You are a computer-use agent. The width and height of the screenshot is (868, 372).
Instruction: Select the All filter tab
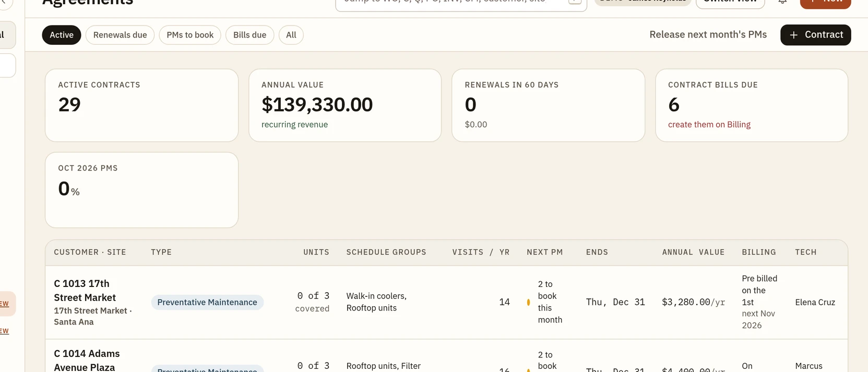(291, 35)
